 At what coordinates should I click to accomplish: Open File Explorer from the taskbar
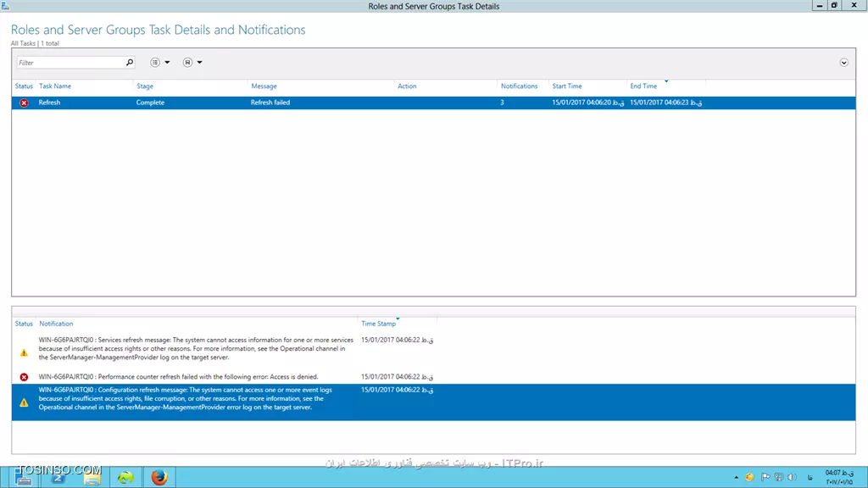click(x=92, y=477)
